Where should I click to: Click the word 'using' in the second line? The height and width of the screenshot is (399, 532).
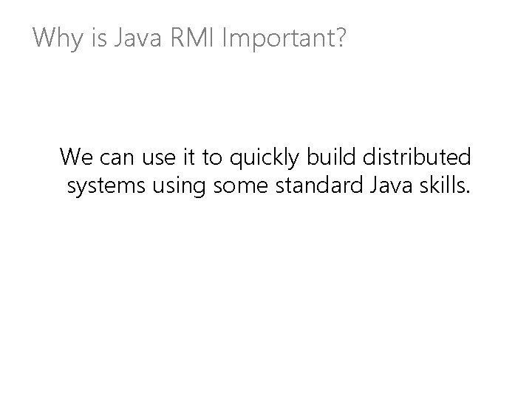pyautogui.click(x=179, y=187)
